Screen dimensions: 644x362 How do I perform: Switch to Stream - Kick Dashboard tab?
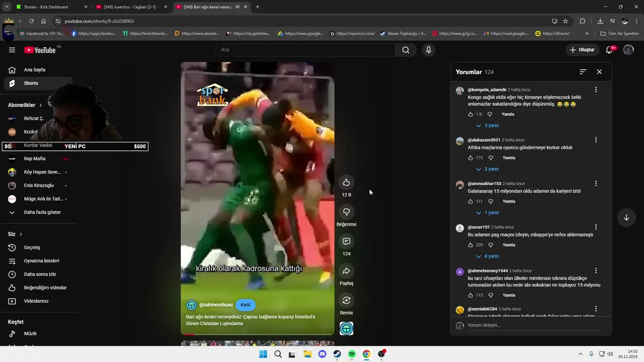[50, 7]
